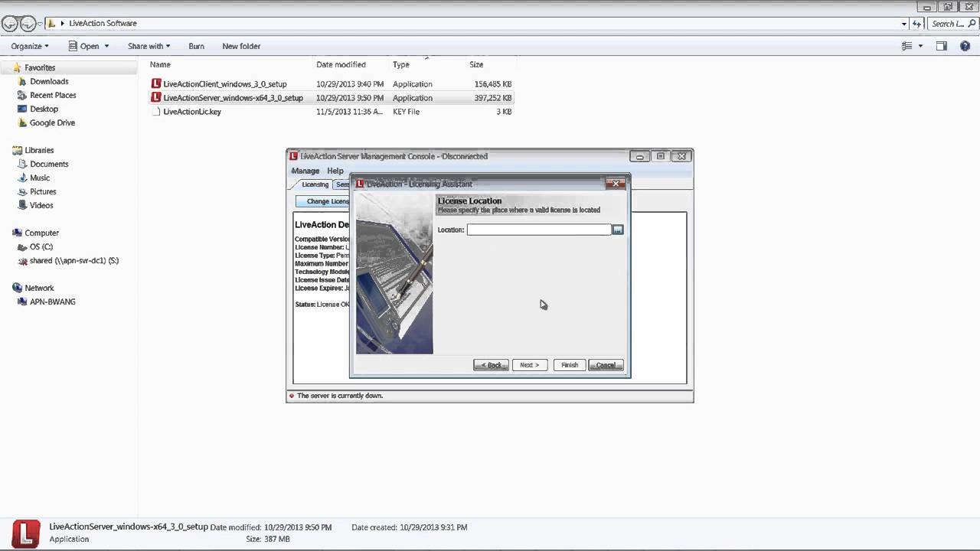Sort files by the Type column header
The width and height of the screenshot is (980, 551).
coord(401,64)
